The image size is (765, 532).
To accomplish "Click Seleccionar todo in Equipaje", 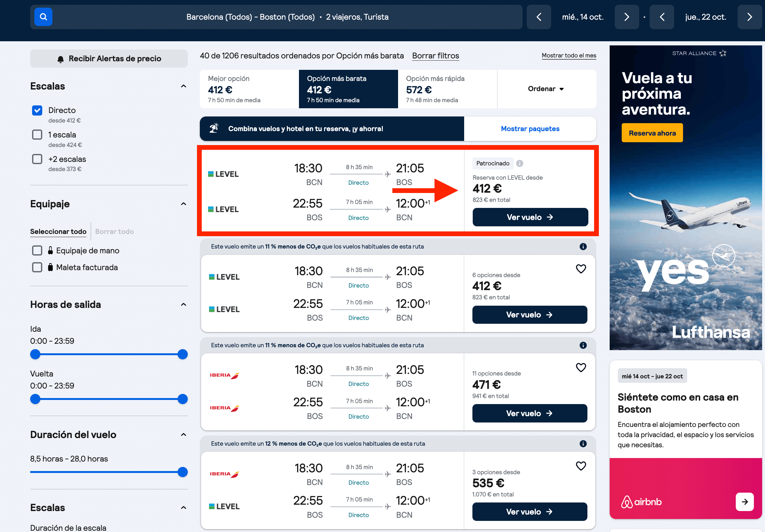I will [x=58, y=232].
